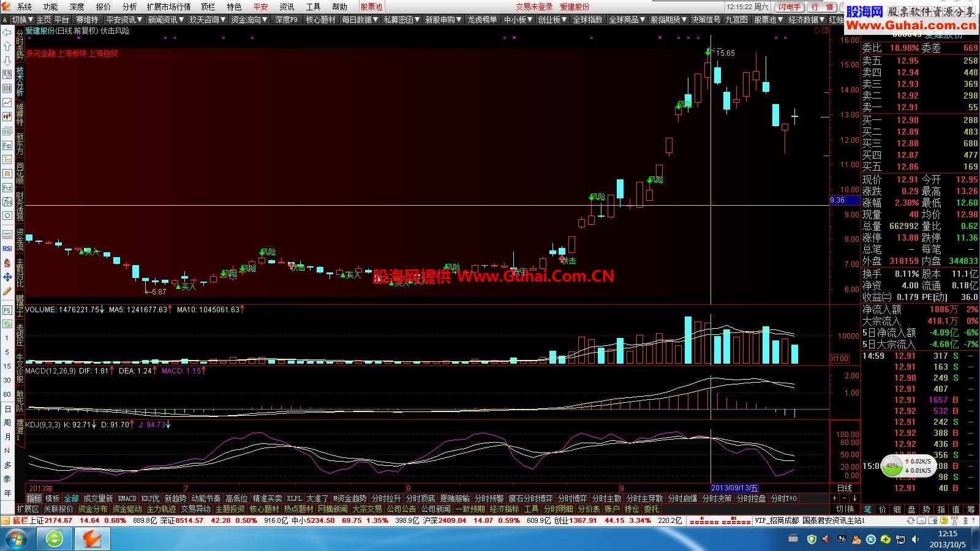Image resolution: width=980 pixels, height=551 pixels.
Task: Switch to the KMACD indicator tab
Action: [127, 498]
